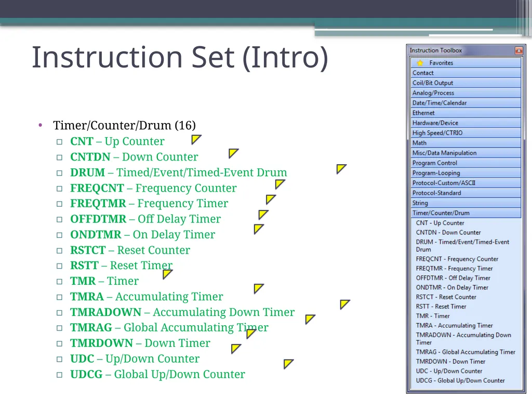The width and height of the screenshot is (532, 399).
Task: Open the Protocol-Standard category
Action: pyautogui.click(x=466, y=193)
